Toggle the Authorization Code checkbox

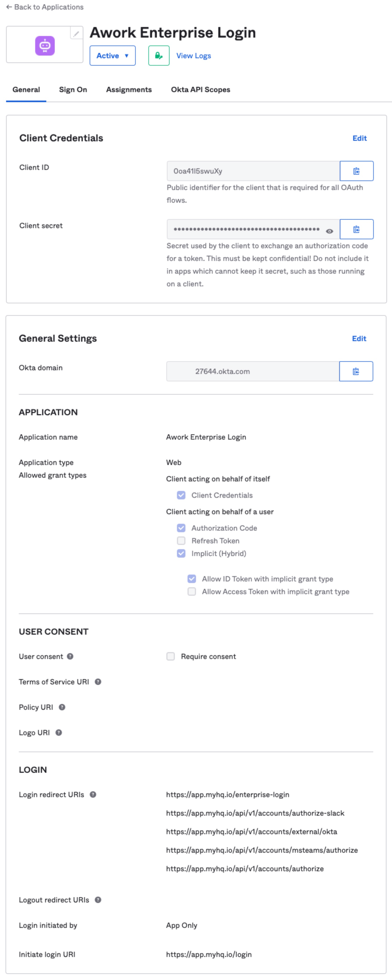click(181, 528)
